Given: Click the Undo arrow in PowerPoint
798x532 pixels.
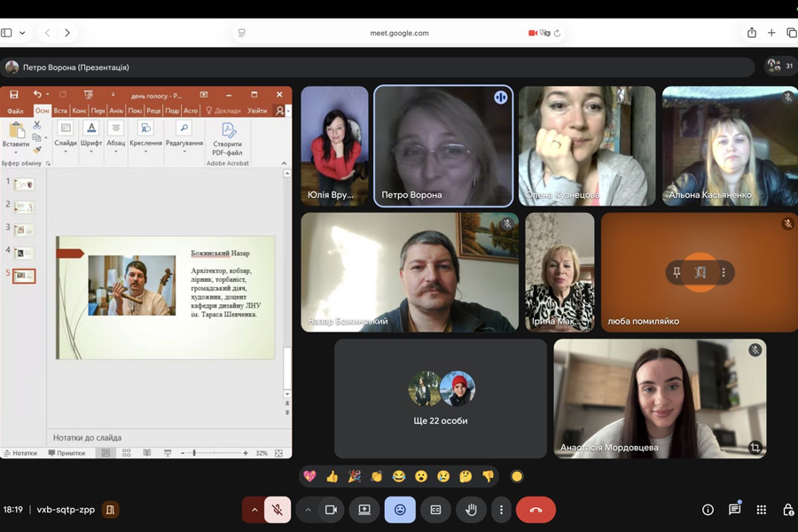Looking at the screenshot, I should (x=37, y=94).
